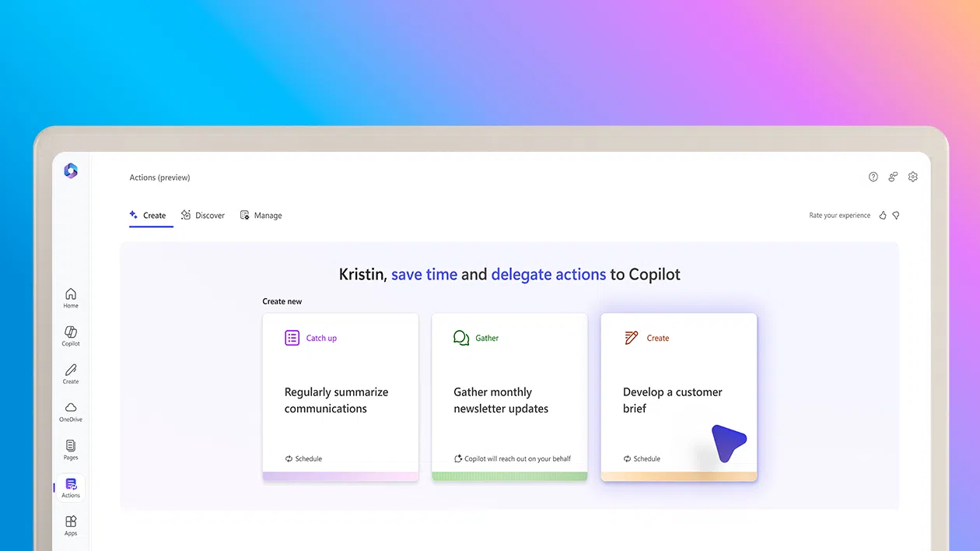Click the help question mark icon

873,177
